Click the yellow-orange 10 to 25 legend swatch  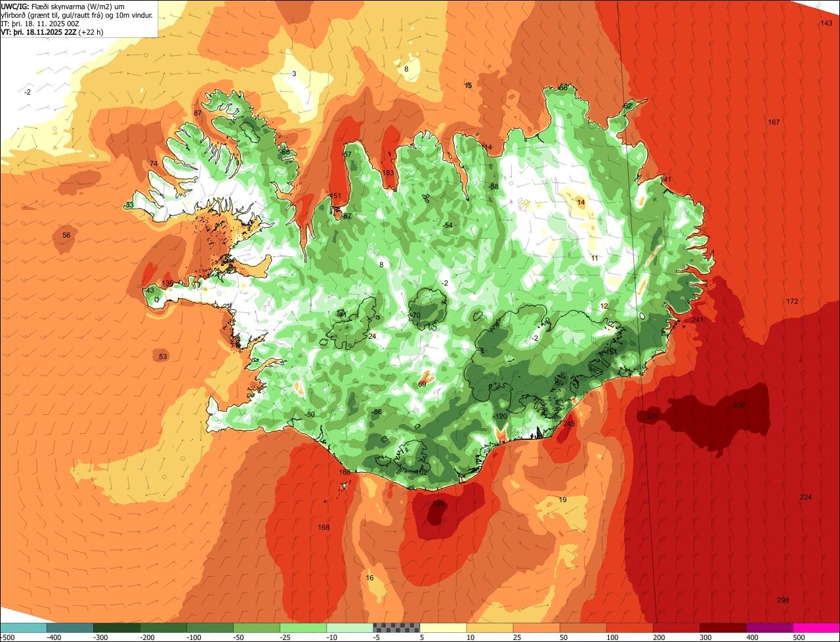click(489, 628)
